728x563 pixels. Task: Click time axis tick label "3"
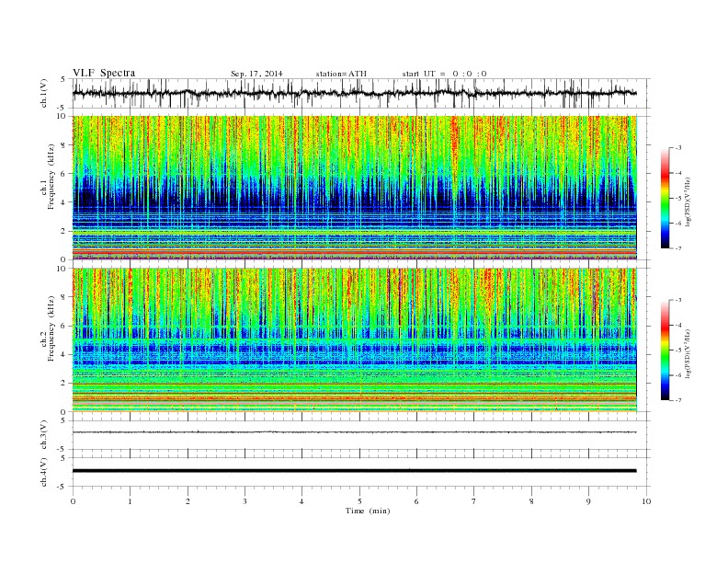[245, 501]
